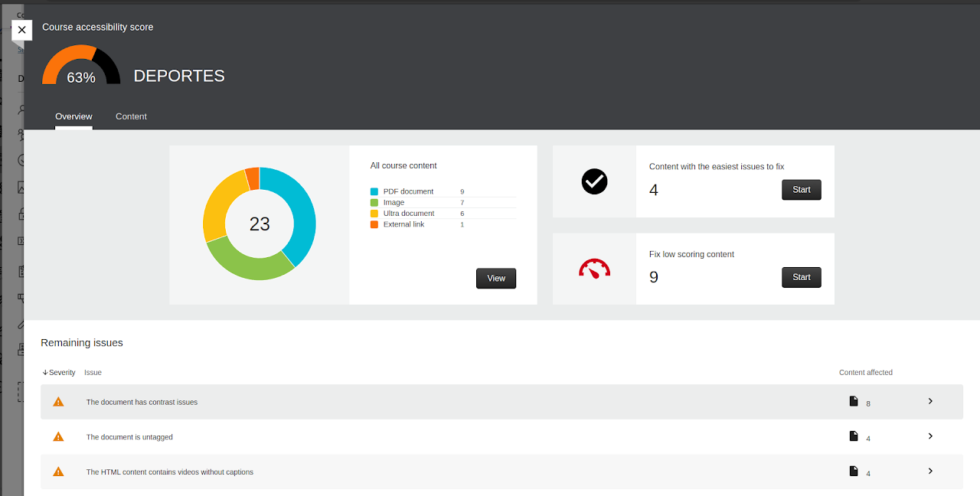
Task: Click the red low score gauge icon
Action: [594, 268]
